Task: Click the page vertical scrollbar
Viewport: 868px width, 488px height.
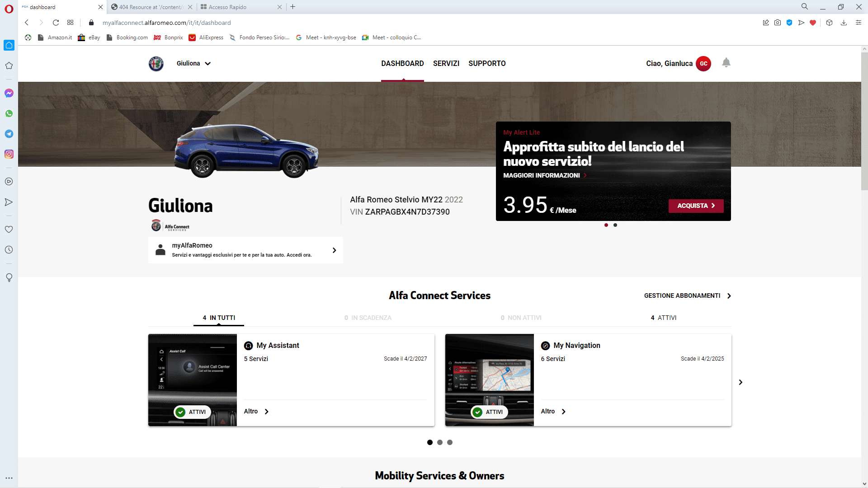Action: click(x=864, y=122)
